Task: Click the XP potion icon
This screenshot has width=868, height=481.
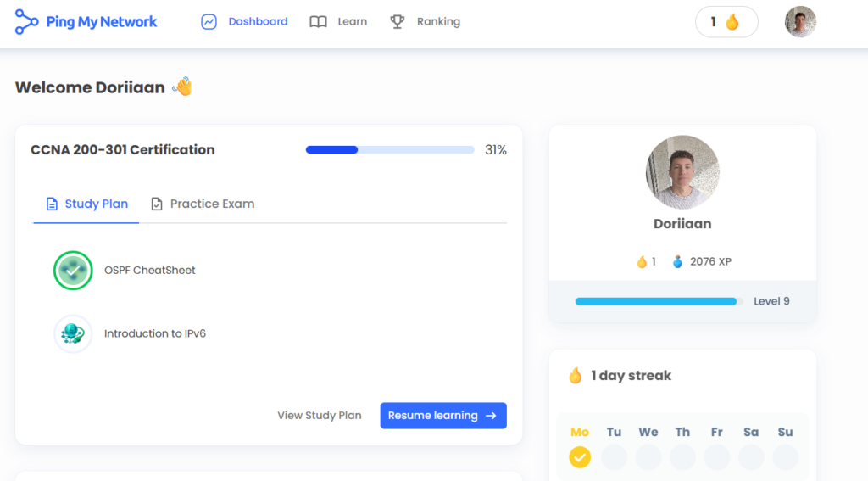Action: coord(677,261)
